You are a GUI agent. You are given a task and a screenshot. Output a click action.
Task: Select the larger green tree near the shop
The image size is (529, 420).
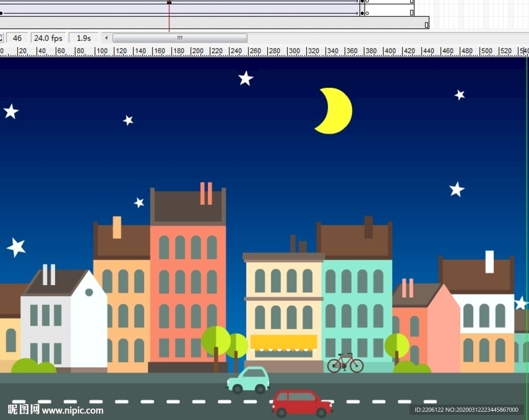pyautogui.click(x=216, y=341)
